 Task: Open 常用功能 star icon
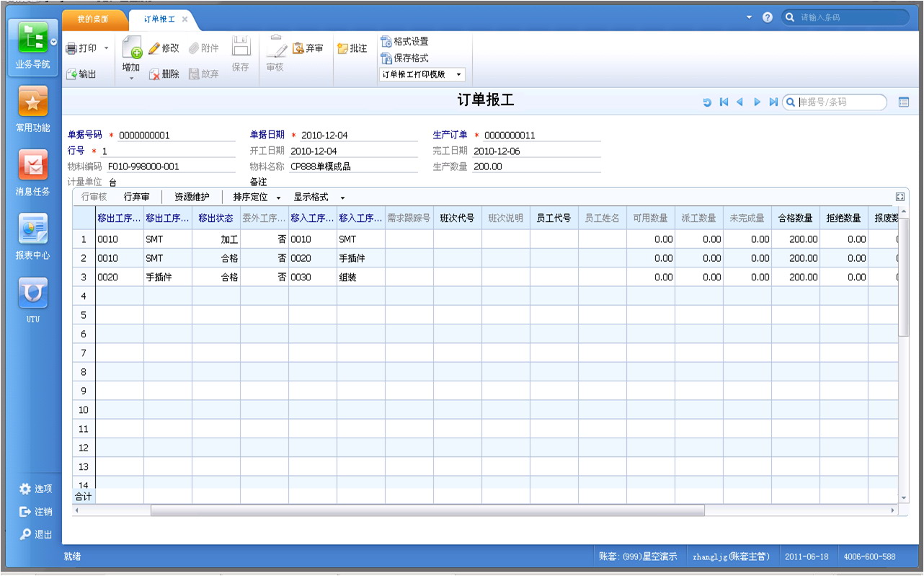tap(32, 103)
